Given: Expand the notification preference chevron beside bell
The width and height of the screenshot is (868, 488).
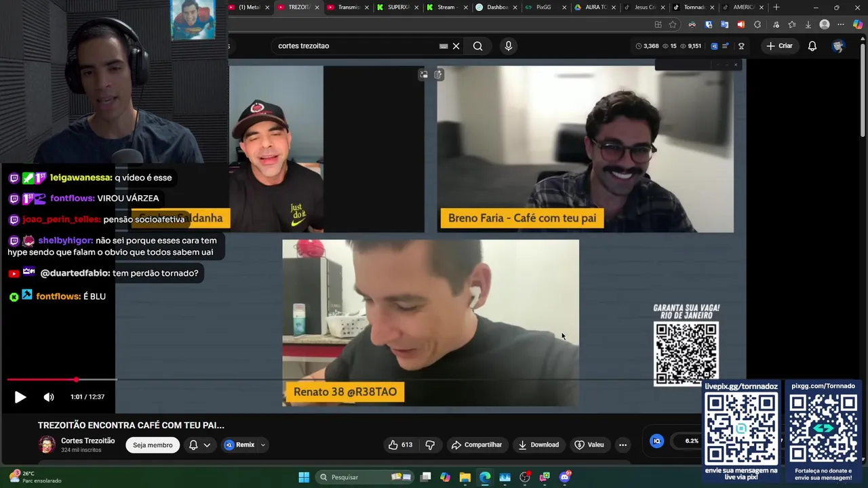Looking at the screenshot, I should (x=207, y=445).
